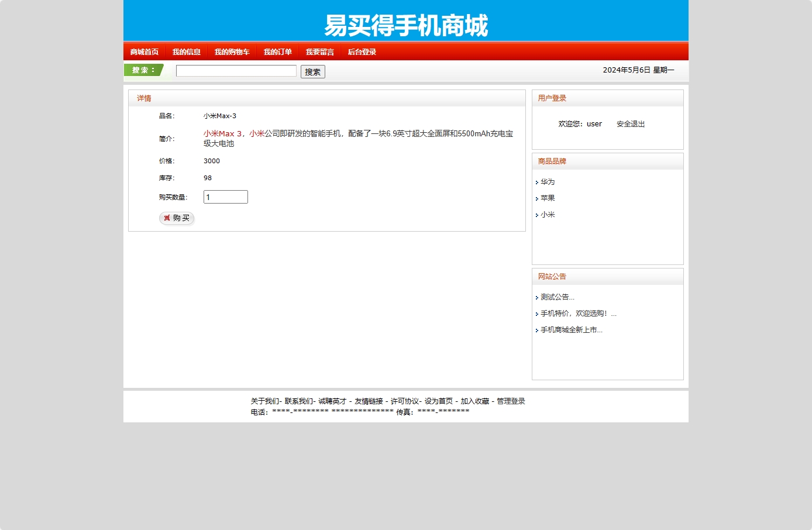The width and height of the screenshot is (812, 530).
Task: Select the 小米 brand link
Action: pyautogui.click(x=548, y=215)
